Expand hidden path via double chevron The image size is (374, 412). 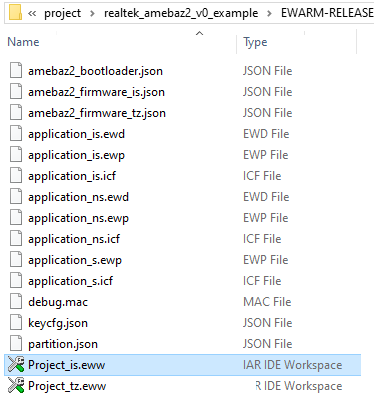point(32,13)
